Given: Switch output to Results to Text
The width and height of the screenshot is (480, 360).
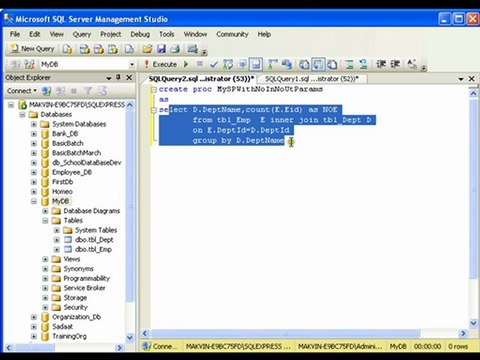Looking at the screenshot, I should pyautogui.click(x=304, y=64).
